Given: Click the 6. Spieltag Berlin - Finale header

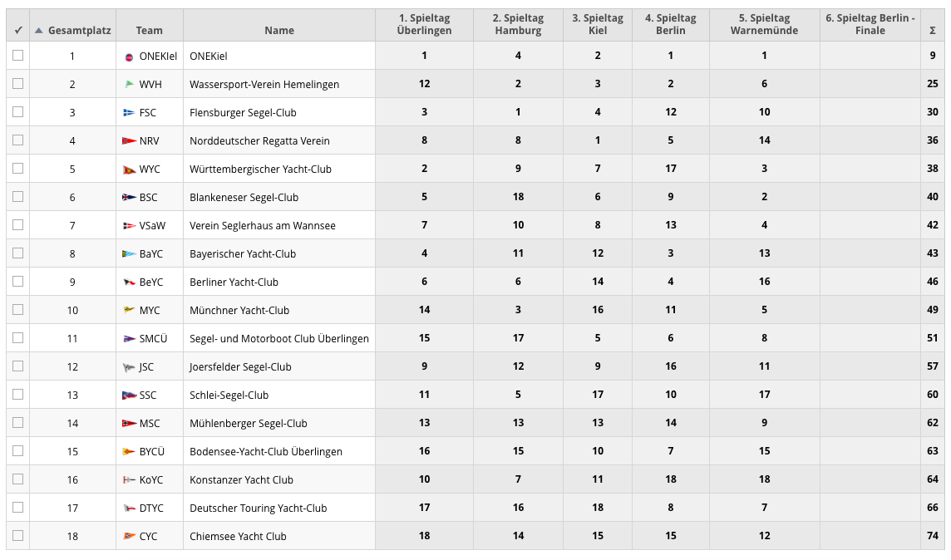Looking at the screenshot, I should point(870,24).
